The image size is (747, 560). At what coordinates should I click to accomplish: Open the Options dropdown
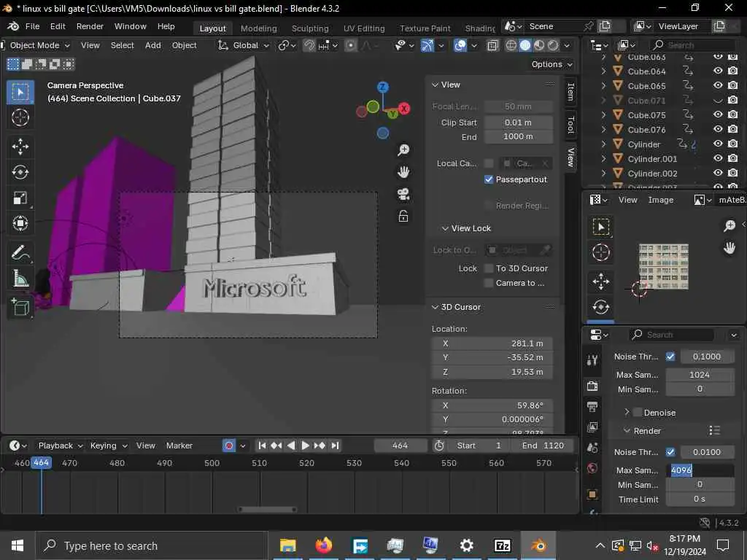click(551, 64)
